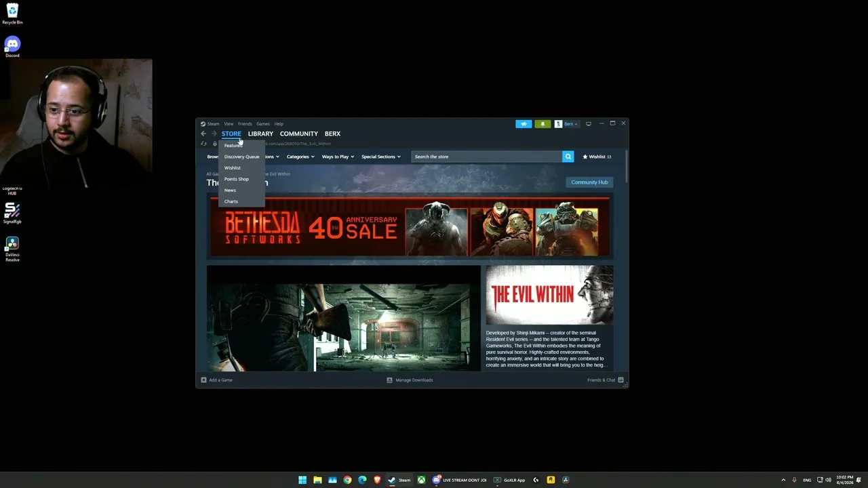Focus the Search the store field

(x=487, y=157)
